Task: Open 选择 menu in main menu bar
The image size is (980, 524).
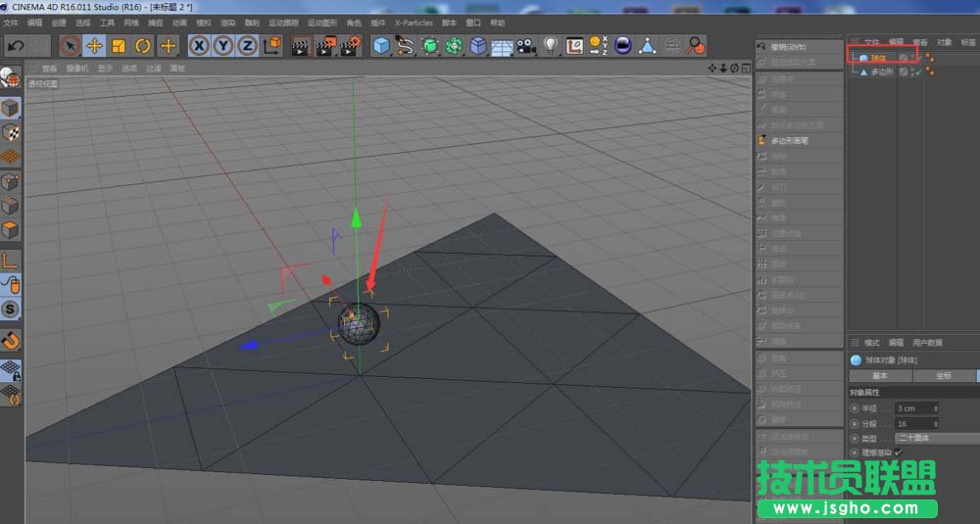Action: tap(83, 24)
